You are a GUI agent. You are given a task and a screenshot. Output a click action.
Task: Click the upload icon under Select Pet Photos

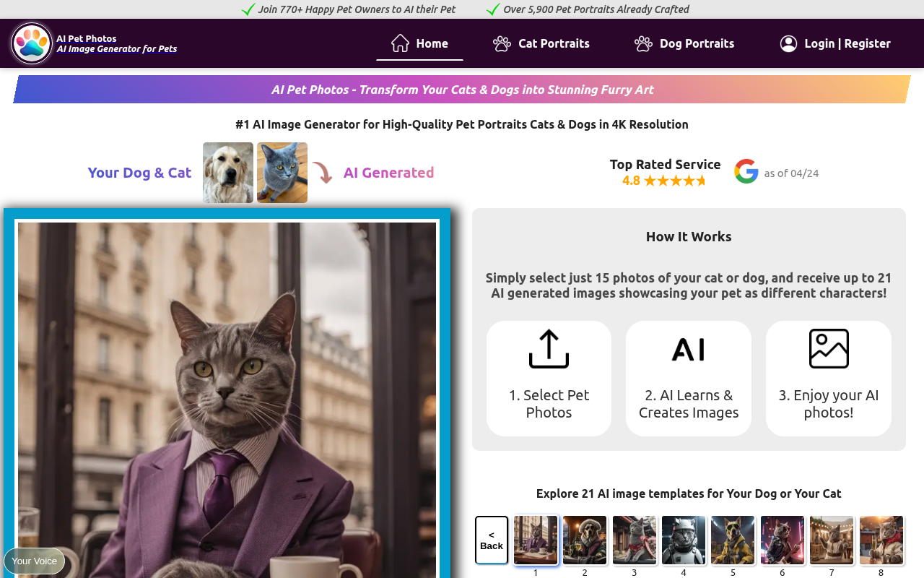[549, 348]
